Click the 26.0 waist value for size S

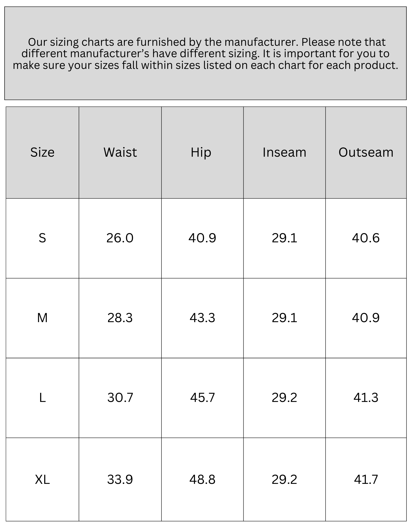pos(120,238)
